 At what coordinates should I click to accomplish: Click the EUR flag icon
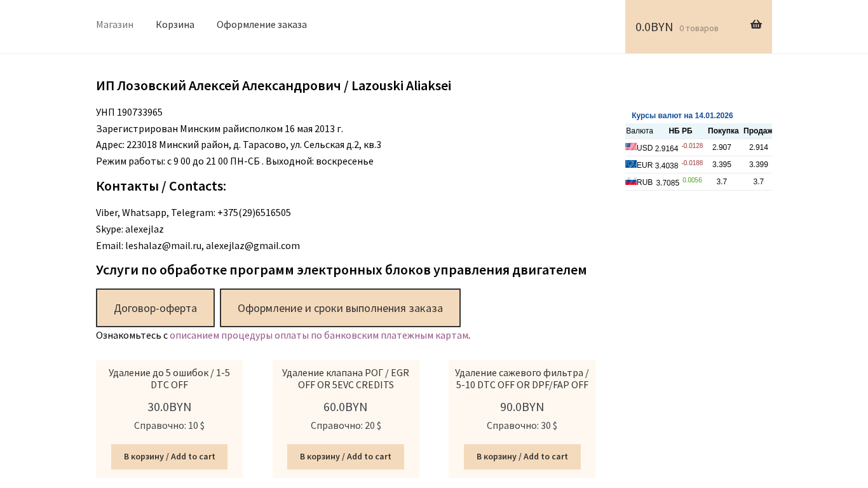tap(630, 164)
